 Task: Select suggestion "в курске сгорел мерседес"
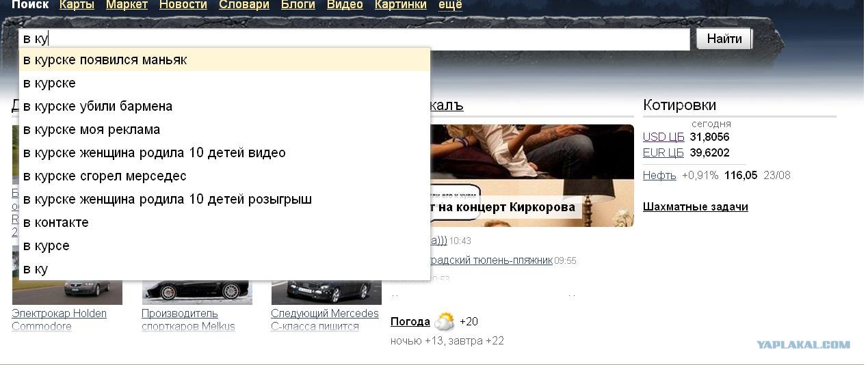pyautogui.click(x=105, y=176)
